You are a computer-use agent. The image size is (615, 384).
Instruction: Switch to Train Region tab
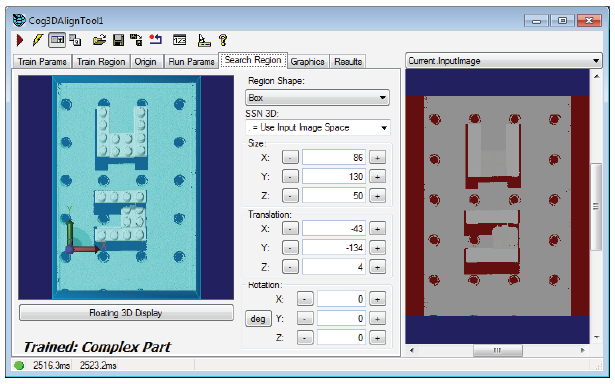(x=101, y=62)
